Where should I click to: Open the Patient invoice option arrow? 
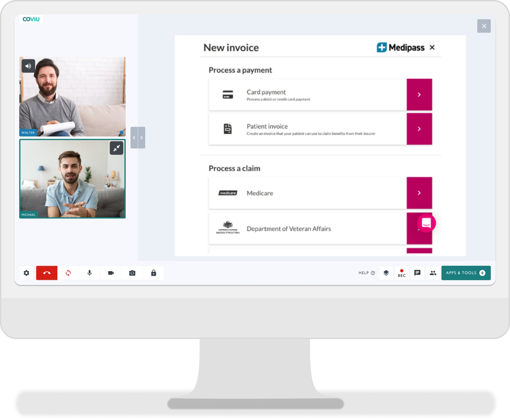click(x=419, y=129)
